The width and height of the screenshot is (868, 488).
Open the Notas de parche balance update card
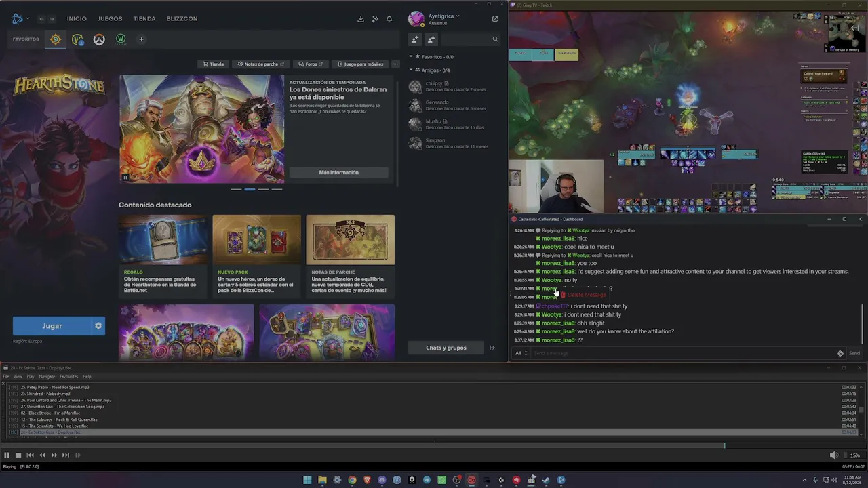(x=350, y=256)
